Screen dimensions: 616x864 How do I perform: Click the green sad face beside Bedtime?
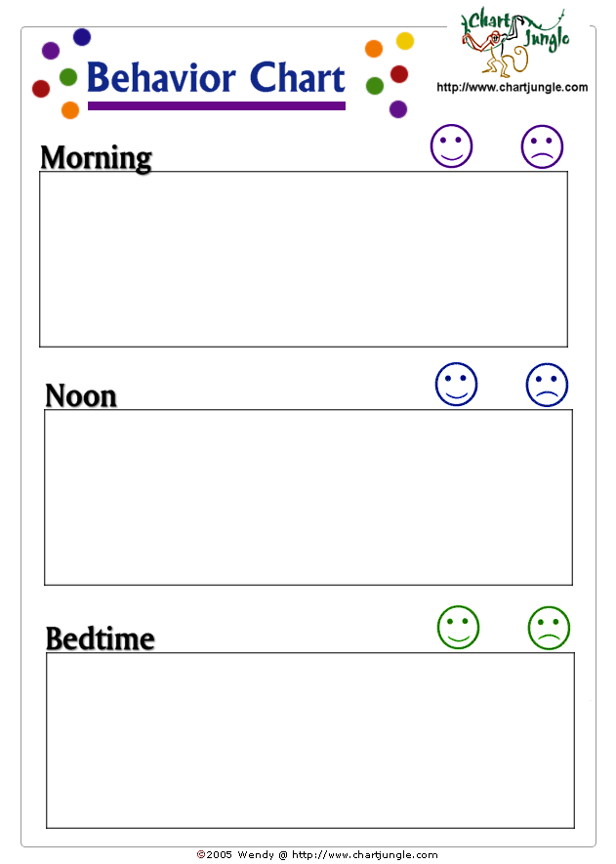(549, 628)
